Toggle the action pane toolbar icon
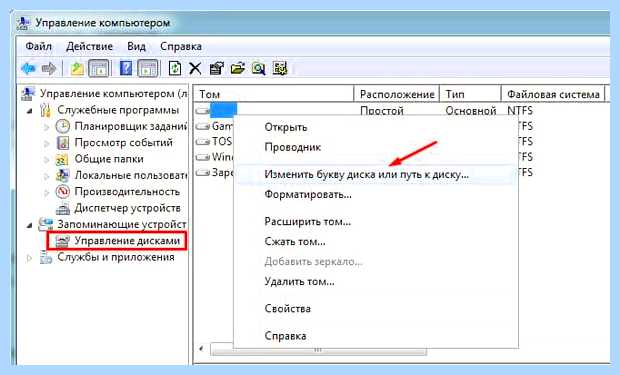The height and width of the screenshot is (375, 620). (x=148, y=68)
